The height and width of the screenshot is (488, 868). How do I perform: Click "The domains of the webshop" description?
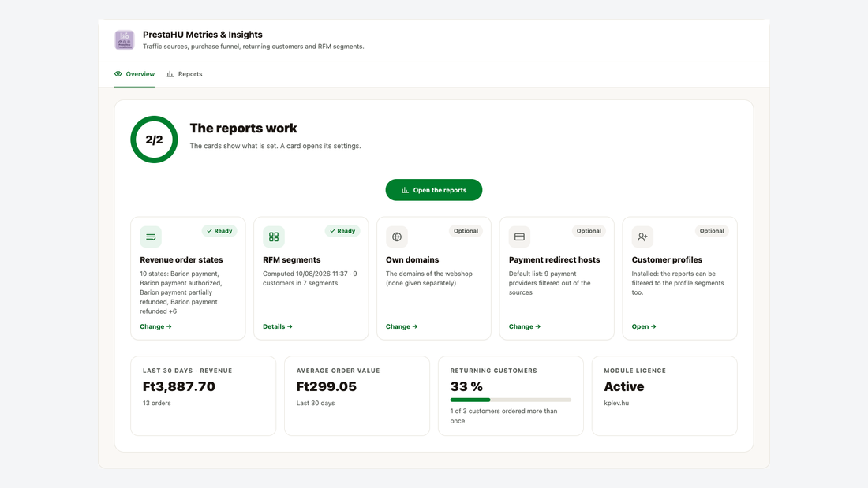pyautogui.click(x=429, y=278)
